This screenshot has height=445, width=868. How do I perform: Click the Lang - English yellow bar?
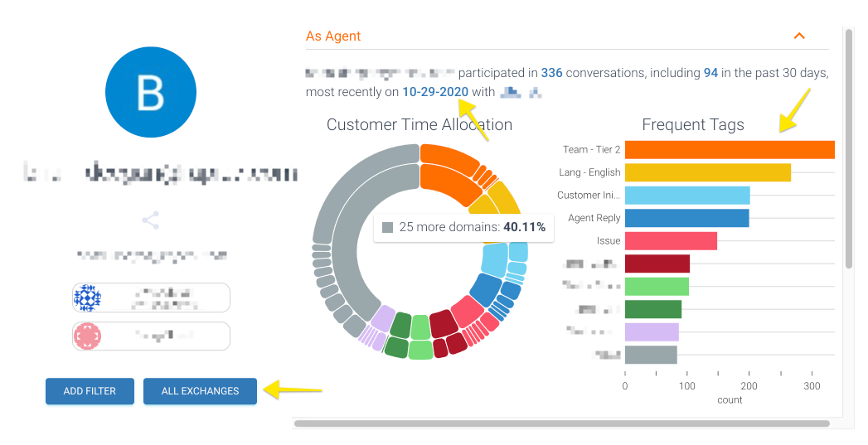(708, 172)
